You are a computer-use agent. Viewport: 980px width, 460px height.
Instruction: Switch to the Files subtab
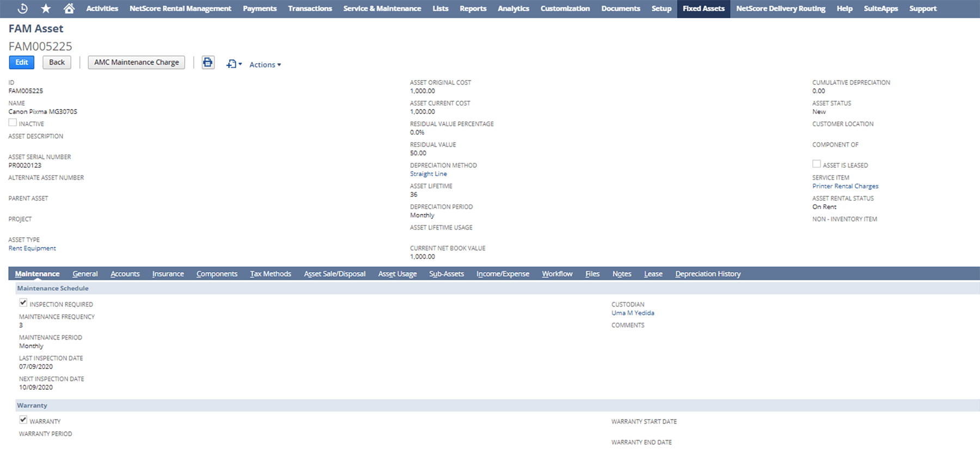[592, 274]
